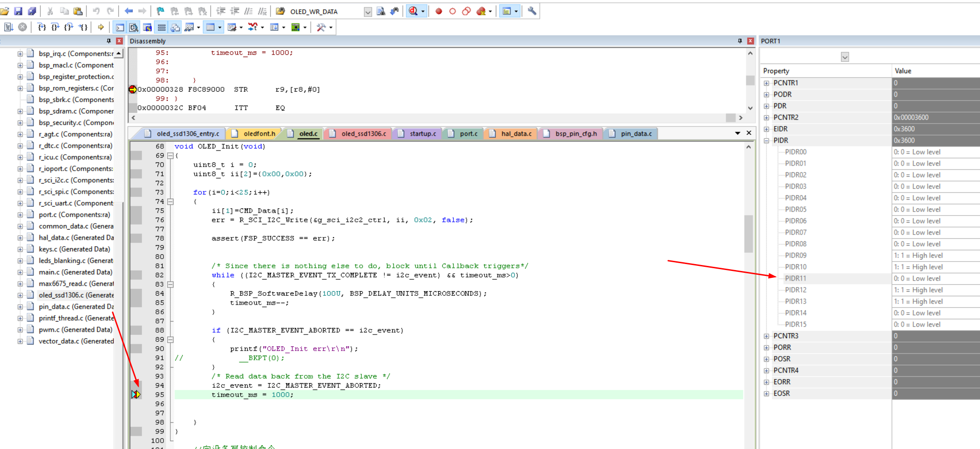The height and width of the screenshot is (449, 980).
Task: Open the Serial windows dropdown arrow
Action: (x=241, y=27)
